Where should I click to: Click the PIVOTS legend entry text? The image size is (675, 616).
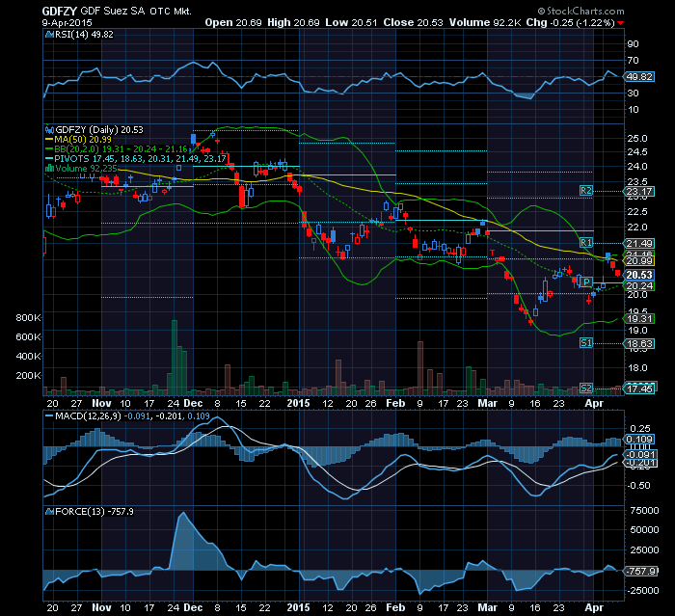point(141,159)
